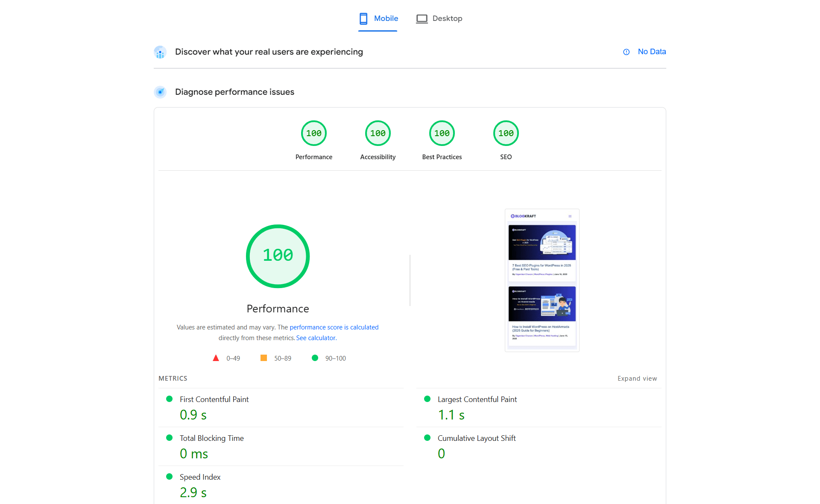Image resolution: width=820 pixels, height=504 pixels.
Task: Click the green dot beside First Contentful Paint
Action: tap(169, 399)
